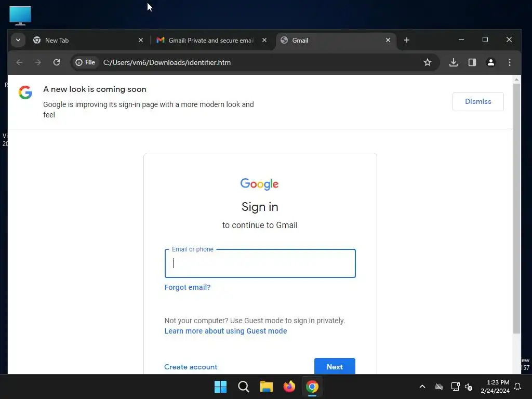Open Chrome downloads icon
532x399 pixels.
454,62
